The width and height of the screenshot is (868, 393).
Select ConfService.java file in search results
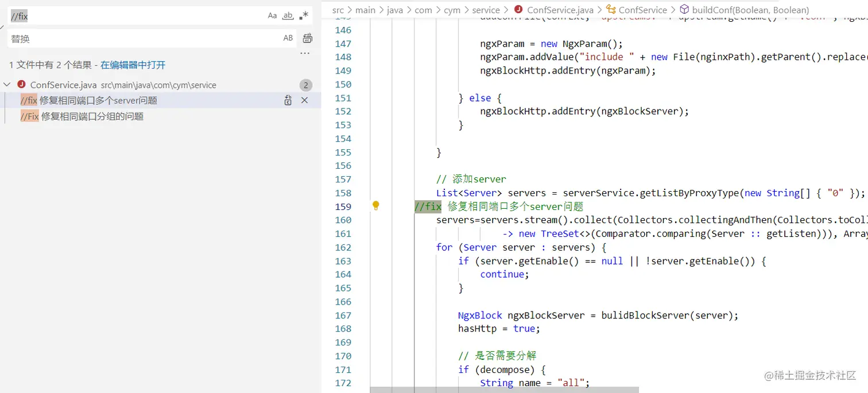63,85
